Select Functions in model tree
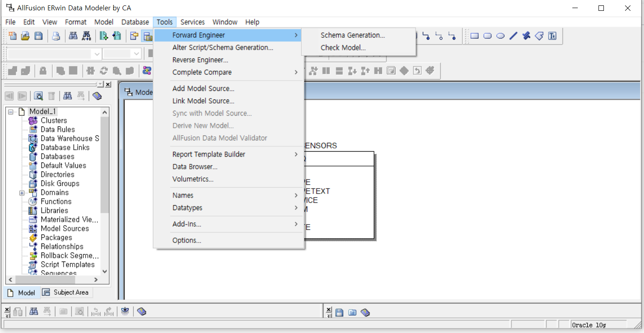The width and height of the screenshot is (644, 333). click(56, 202)
